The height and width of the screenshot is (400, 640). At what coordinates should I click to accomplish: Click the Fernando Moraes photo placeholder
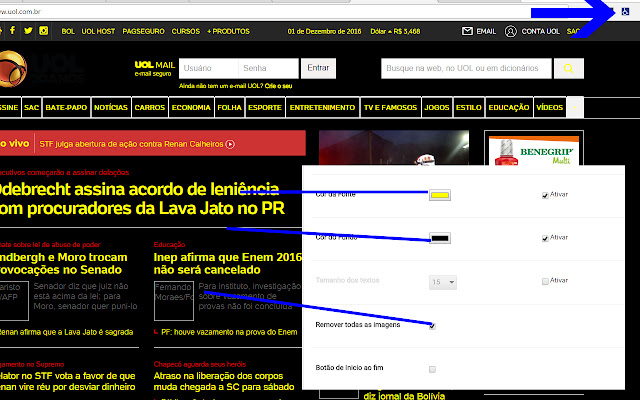pos(174,301)
